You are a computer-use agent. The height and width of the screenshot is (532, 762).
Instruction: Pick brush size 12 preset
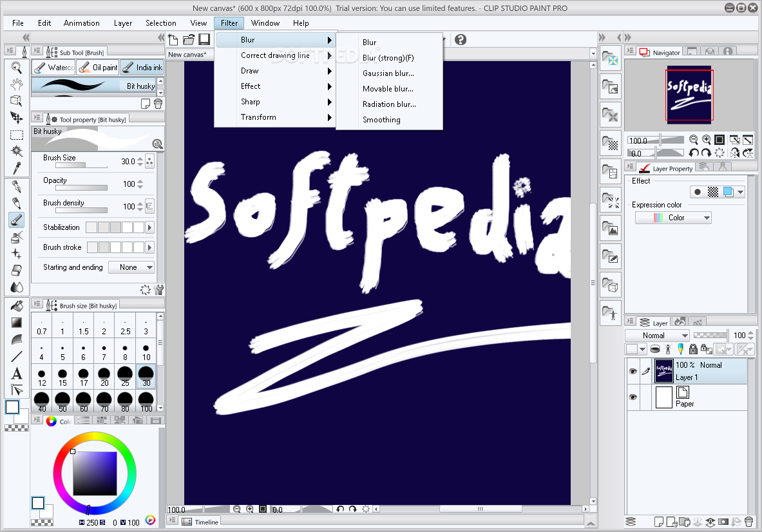42,376
